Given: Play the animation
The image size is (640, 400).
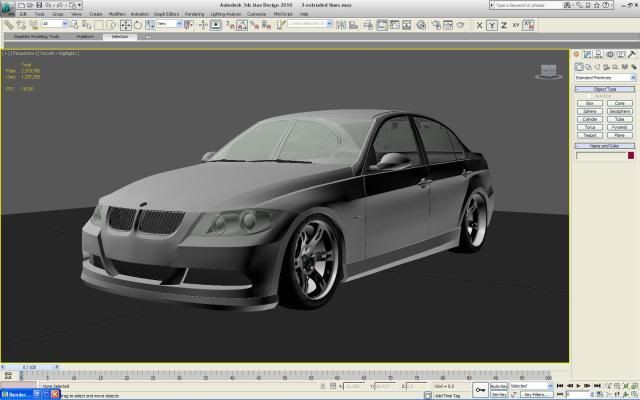Looking at the screenshot, I should (578, 386).
